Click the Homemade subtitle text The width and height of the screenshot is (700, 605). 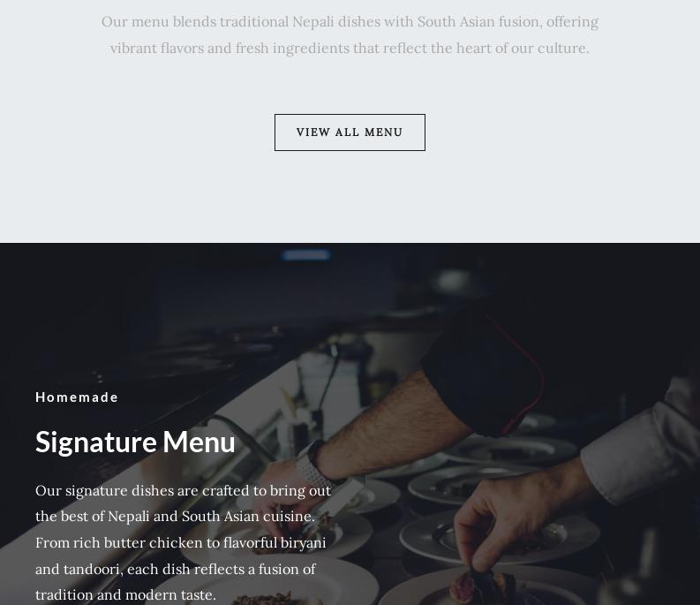tap(77, 397)
